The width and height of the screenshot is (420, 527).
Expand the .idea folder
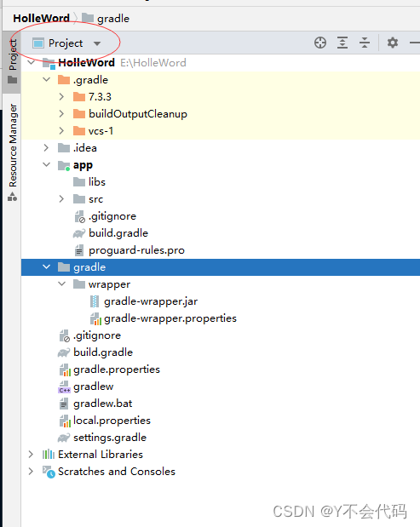46,148
